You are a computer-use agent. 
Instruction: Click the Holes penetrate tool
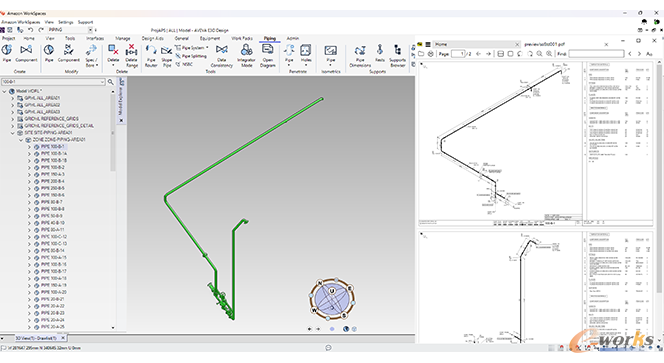click(306, 55)
